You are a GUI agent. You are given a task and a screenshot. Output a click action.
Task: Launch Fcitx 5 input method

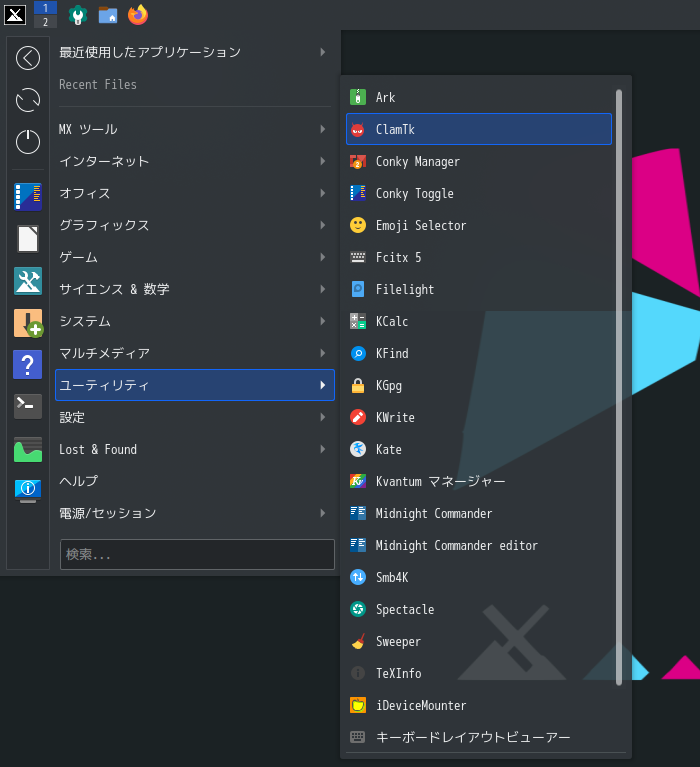479,257
